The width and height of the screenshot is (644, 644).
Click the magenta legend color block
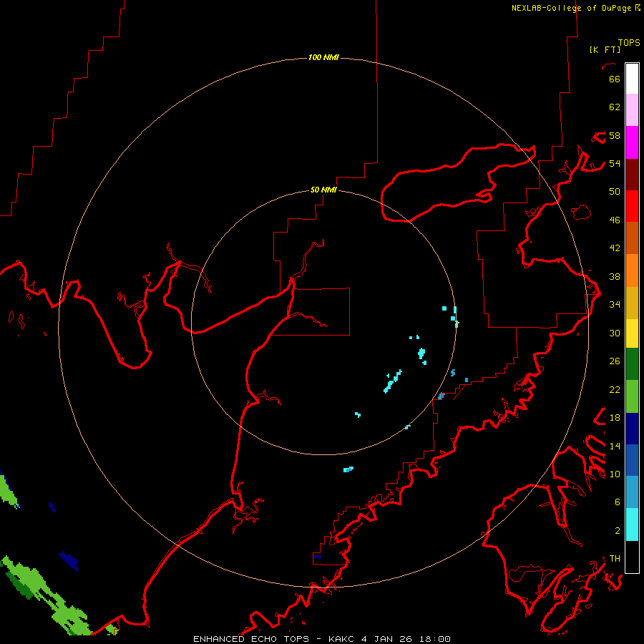tap(632, 142)
